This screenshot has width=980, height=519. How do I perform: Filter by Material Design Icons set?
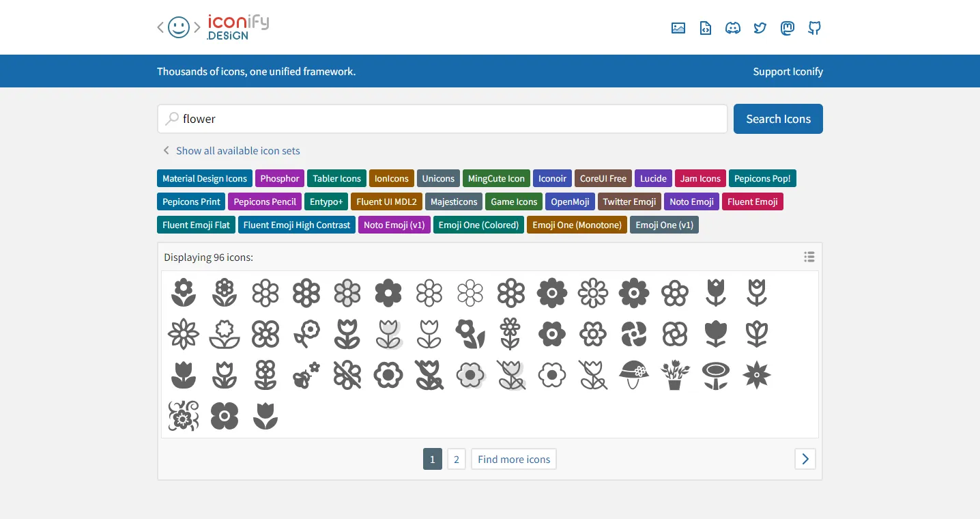205,179
